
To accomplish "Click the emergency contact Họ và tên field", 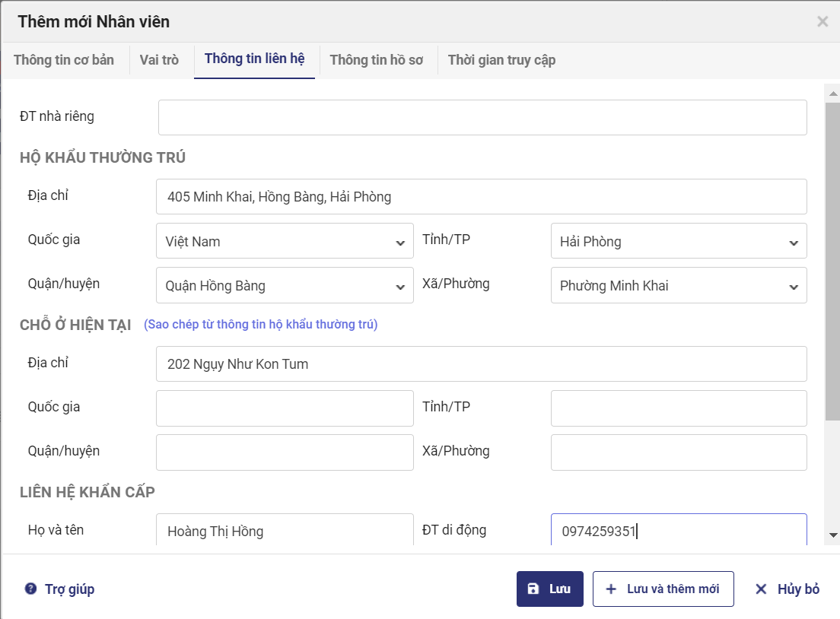I will 285,531.
